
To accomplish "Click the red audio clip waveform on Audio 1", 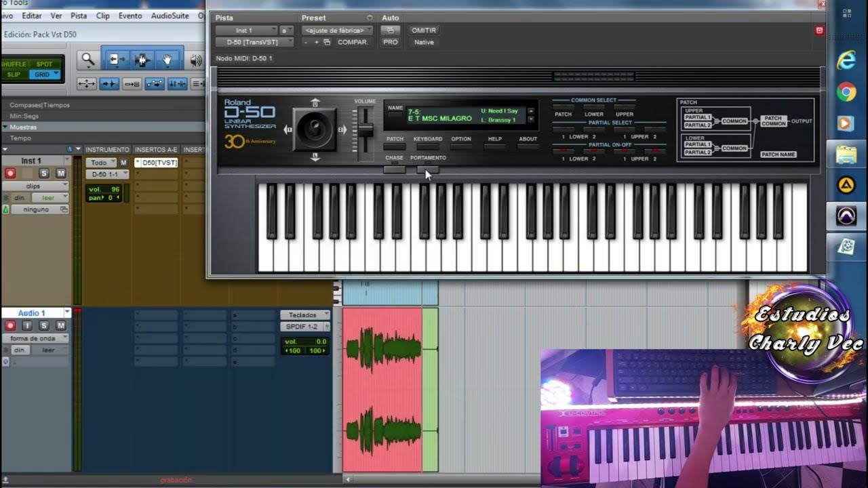I will pos(382,390).
